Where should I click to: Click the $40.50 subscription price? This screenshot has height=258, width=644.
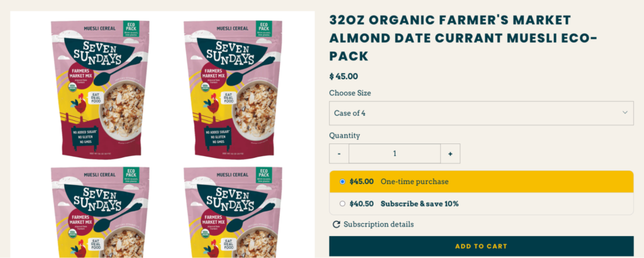[x=362, y=204]
